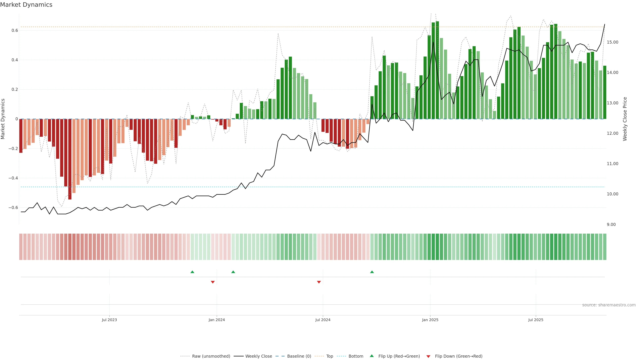Click the red flip-down triangle near Jul 2024
644x362 pixels.
[x=319, y=282]
